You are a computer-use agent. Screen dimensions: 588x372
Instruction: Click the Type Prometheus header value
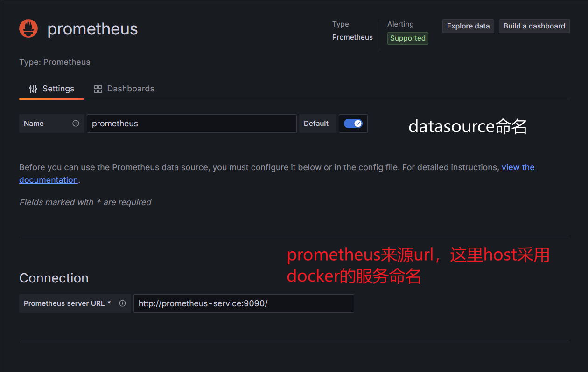pyautogui.click(x=352, y=37)
